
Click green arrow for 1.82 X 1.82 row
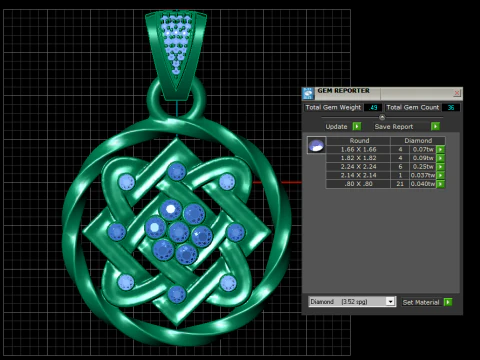[440, 158]
